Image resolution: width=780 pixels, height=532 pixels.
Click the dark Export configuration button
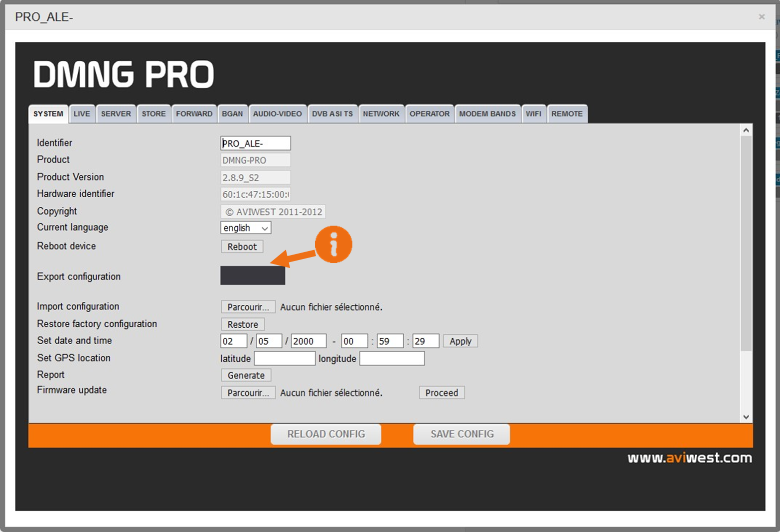[x=253, y=275]
